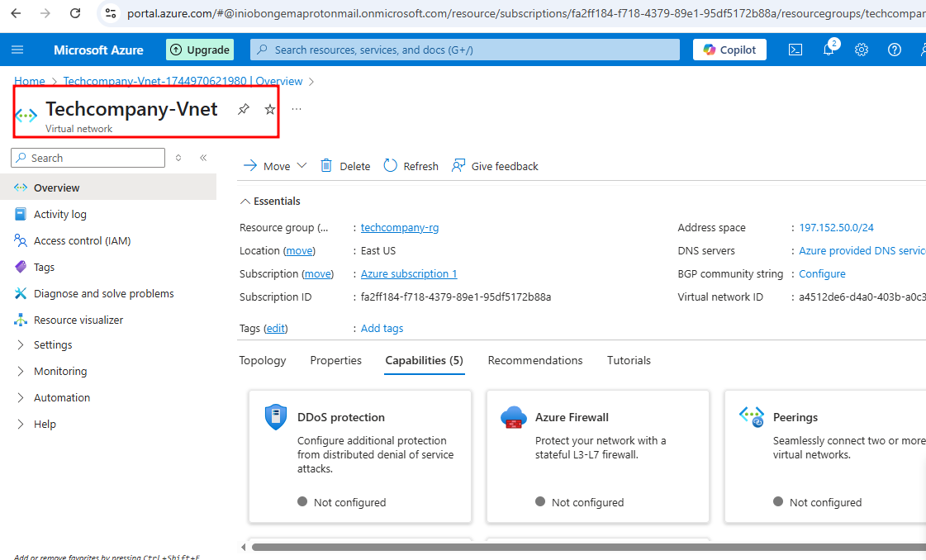Add Techcompany-Vnet to favorites with the star
Image resolution: width=926 pixels, height=560 pixels.
click(x=270, y=109)
